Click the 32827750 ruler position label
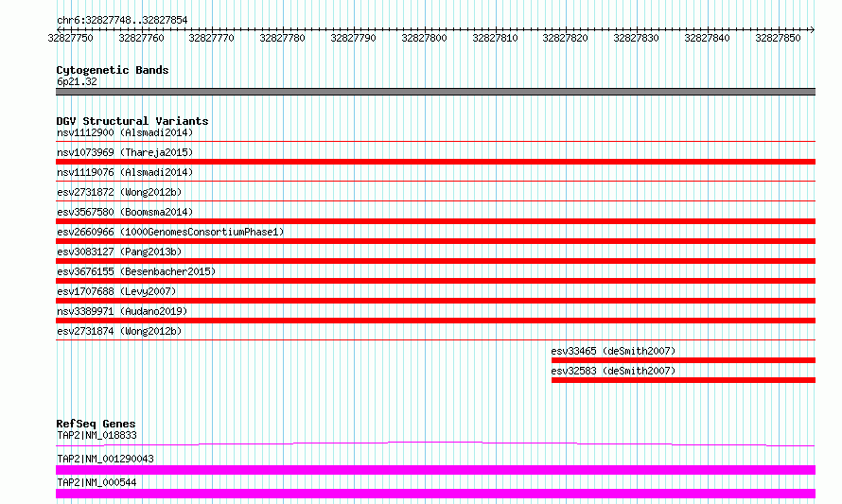The image size is (842, 504). 70,38
